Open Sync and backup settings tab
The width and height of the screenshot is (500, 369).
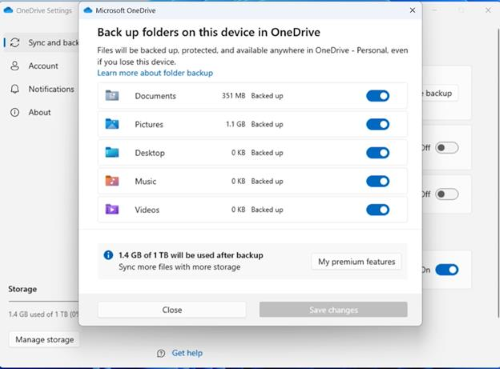(x=42, y=43)
